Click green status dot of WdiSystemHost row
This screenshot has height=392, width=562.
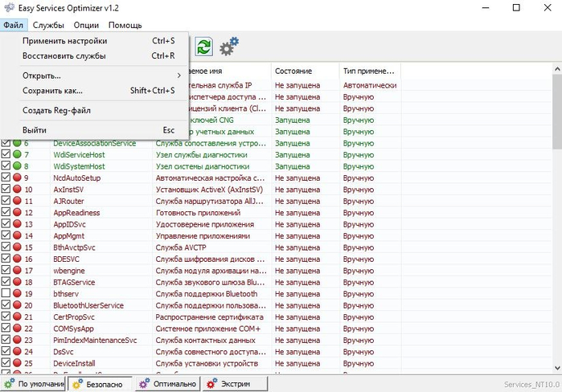[17, 165]
